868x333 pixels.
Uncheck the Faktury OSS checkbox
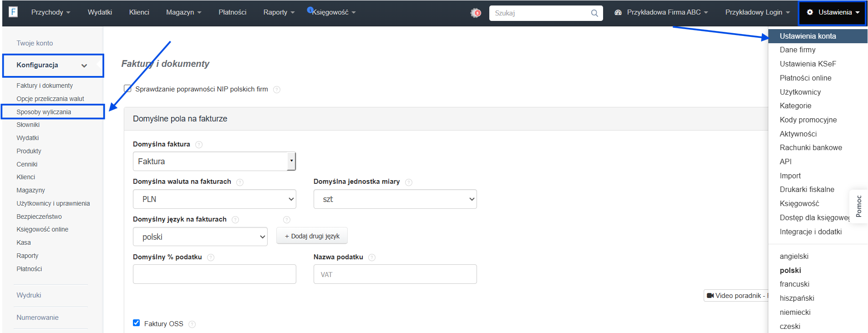(x=137, y=323)
